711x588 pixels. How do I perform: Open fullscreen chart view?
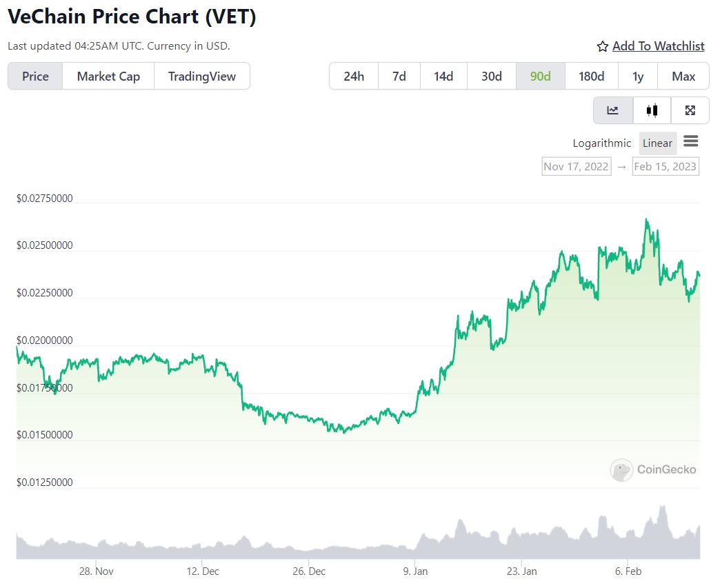tap(690, 110)
